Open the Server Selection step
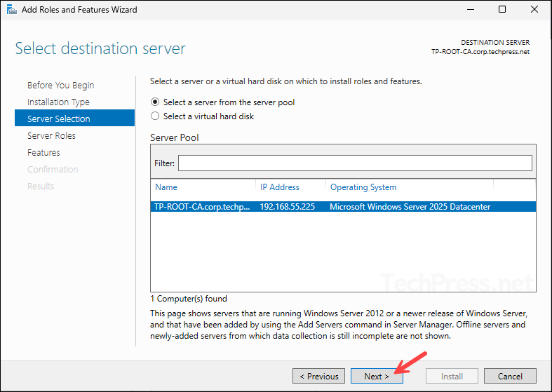This screenshot has height=392, width=552. (x=74, y=118)
